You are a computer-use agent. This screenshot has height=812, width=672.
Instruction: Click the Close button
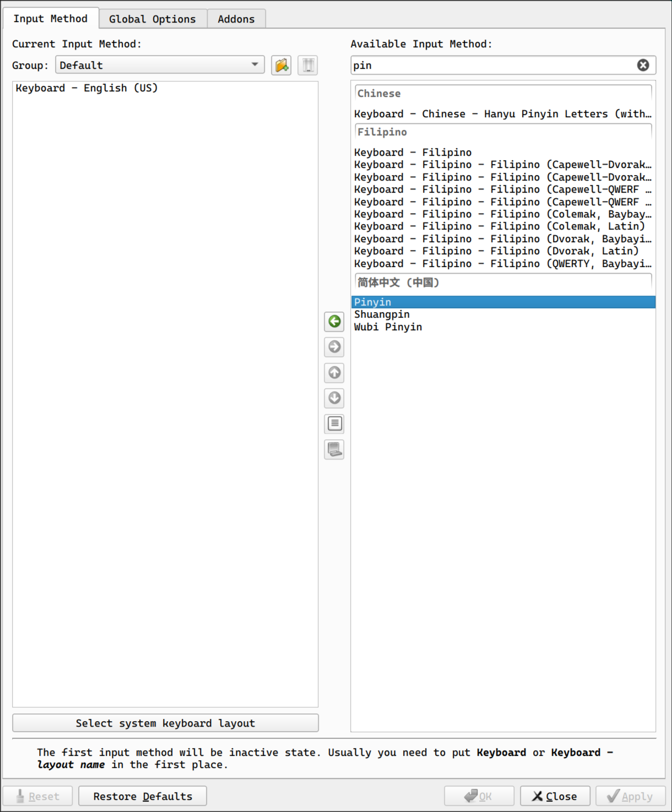click(555, 797)
